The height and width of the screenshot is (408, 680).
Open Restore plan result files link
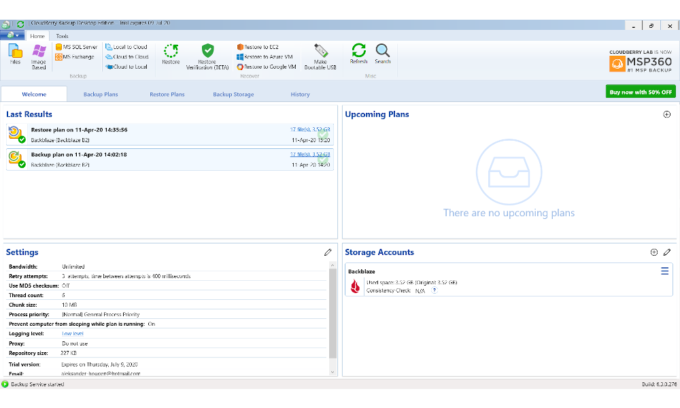(310, 130)
